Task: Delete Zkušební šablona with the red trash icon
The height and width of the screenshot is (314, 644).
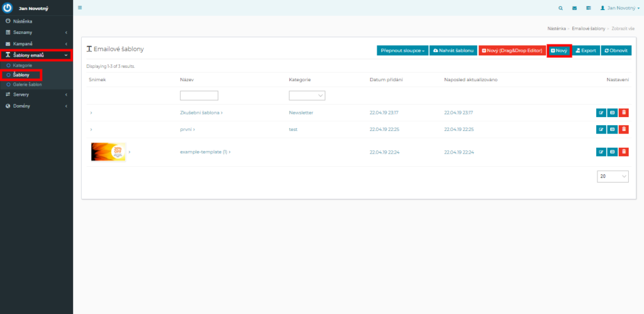Action: tap(623, 113)
